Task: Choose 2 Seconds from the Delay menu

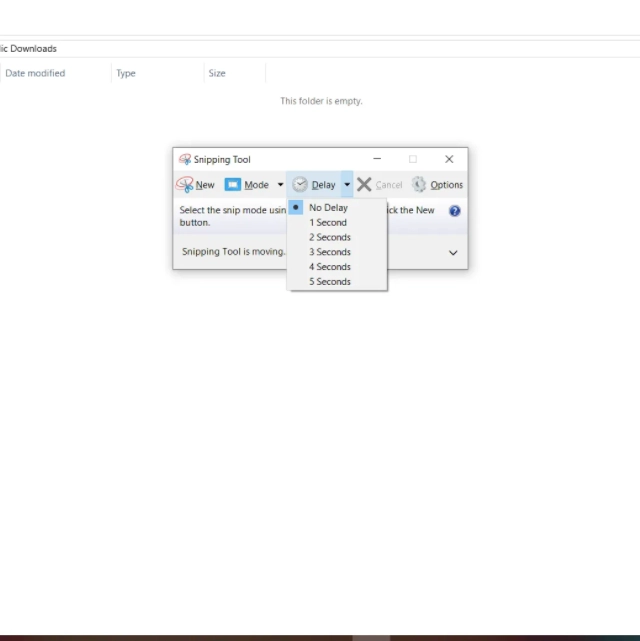Action: click(x=329, y=238)
